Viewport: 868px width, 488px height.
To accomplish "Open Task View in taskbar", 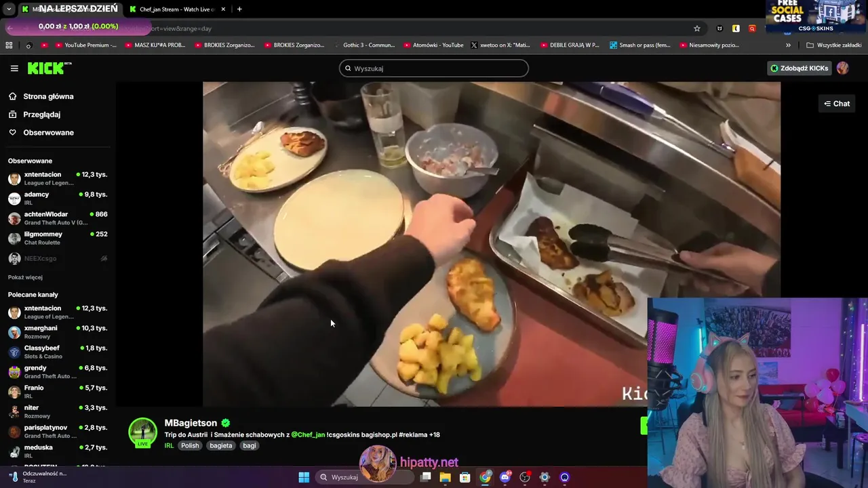I will point(425,477).
